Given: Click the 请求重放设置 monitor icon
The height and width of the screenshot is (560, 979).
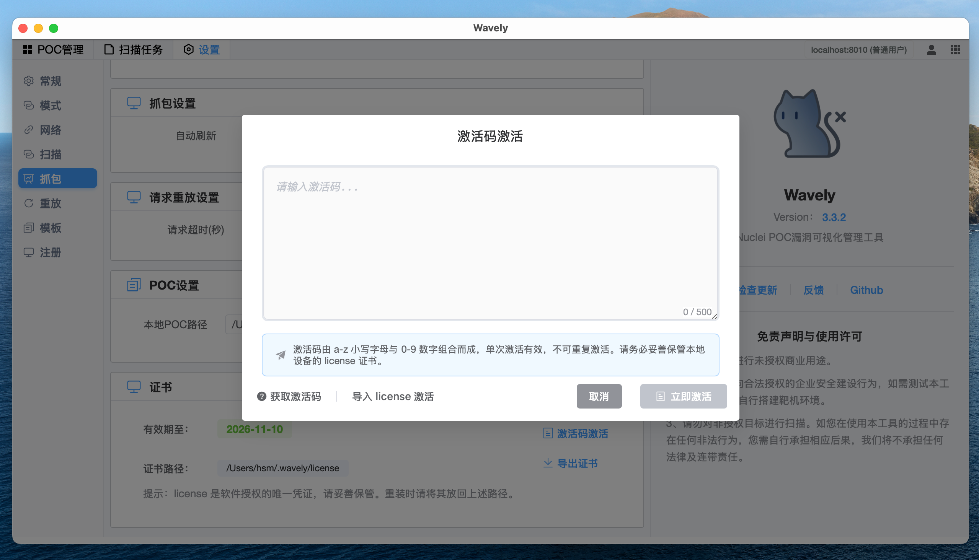Looking at the screenshot, I should pos(134,197).
